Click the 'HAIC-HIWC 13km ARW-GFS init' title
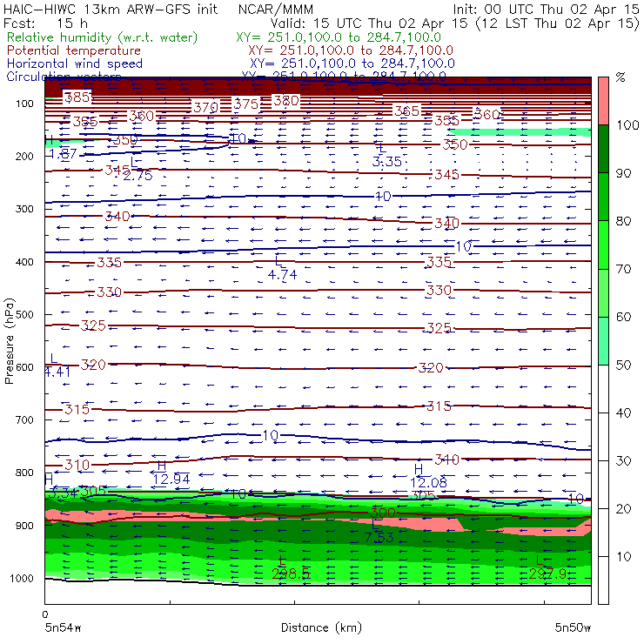The image size is (644, 644). (x=111, y=9)
